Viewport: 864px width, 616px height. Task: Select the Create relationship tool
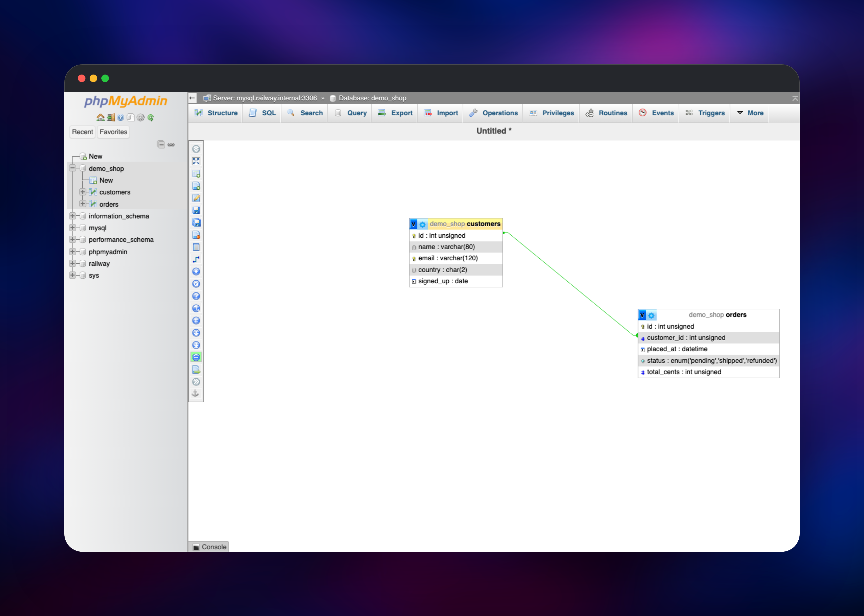point(196,259)
